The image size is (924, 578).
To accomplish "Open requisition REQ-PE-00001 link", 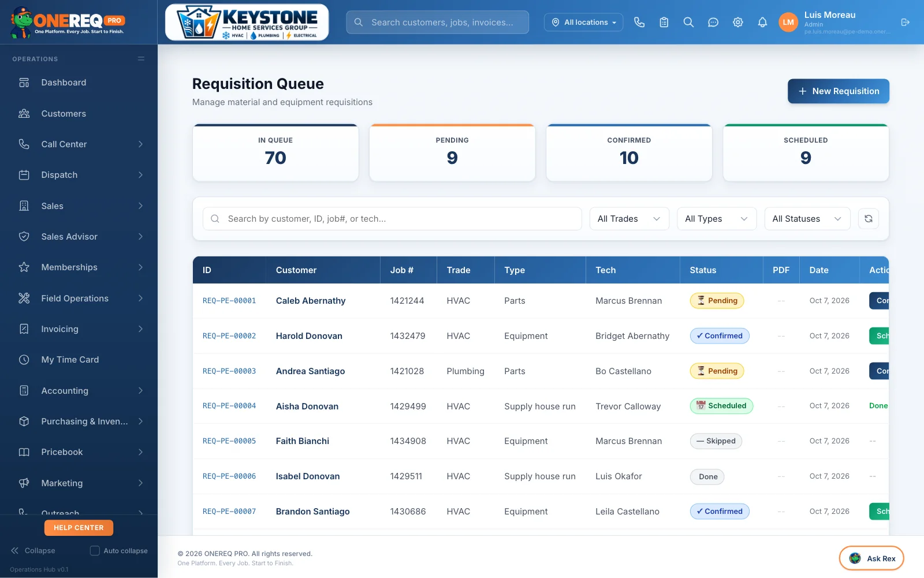I will 229,301.
